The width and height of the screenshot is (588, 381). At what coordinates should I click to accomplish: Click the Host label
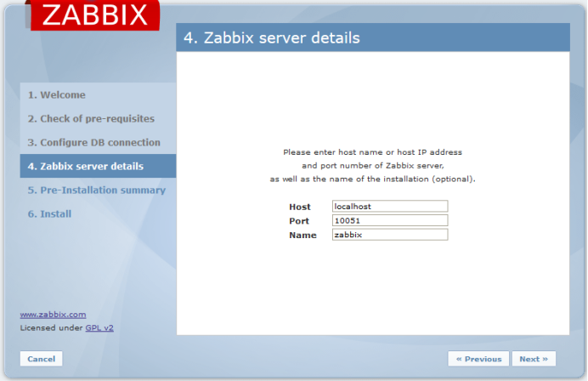(x=300, y=207)
